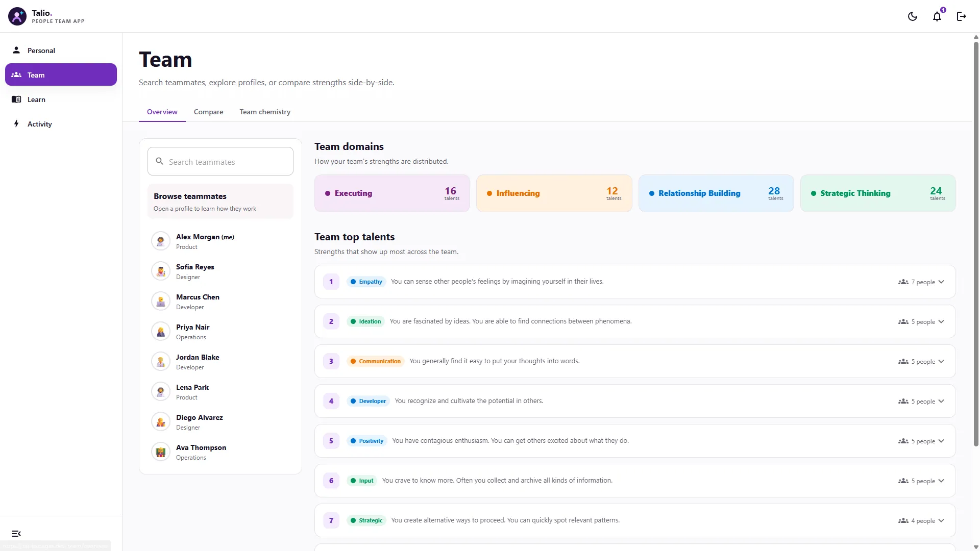Open the Learn section in sidebar

click(x=61, y=99)
